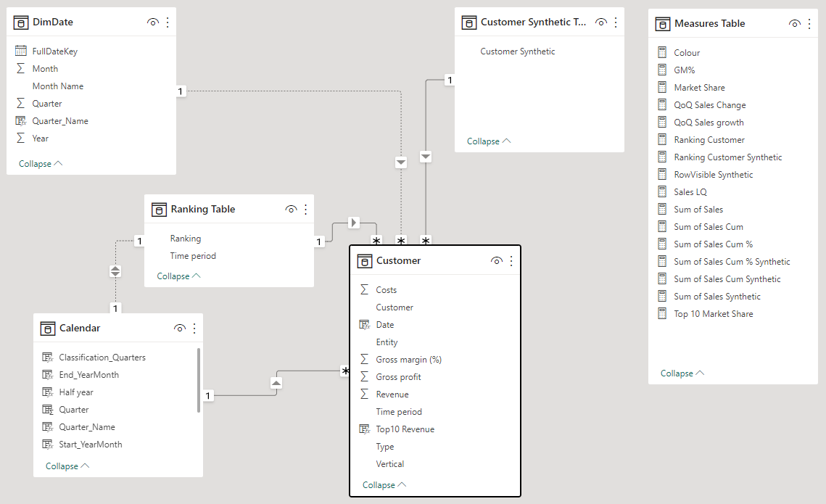Click right-pointing arrow on Ranking Table to Customer relationship
The height and width of the screenshot is (504, 826).
pyautogui.click(x=354, y=223)
